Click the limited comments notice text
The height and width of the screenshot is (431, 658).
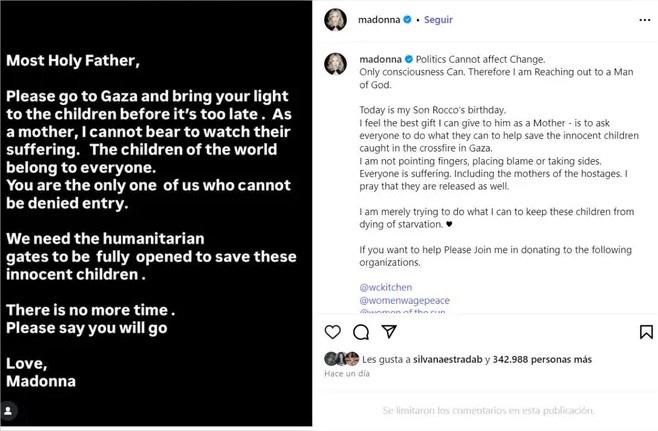pos(488,410)
